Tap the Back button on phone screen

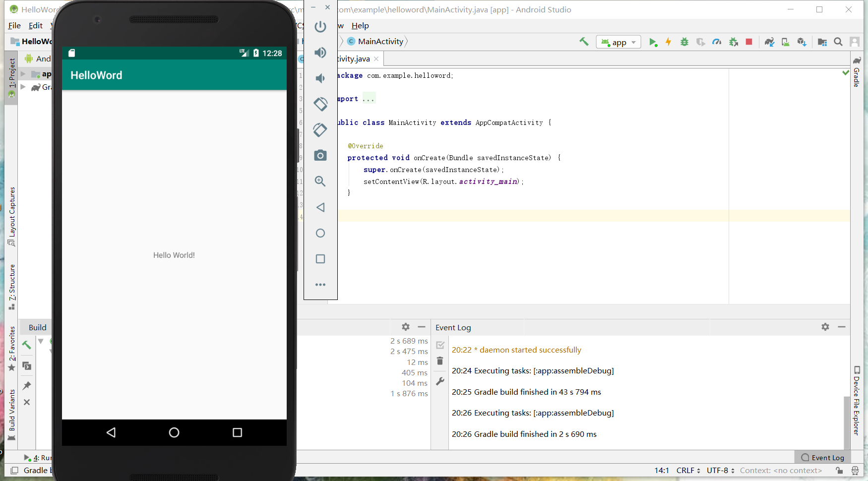point(111,433)
